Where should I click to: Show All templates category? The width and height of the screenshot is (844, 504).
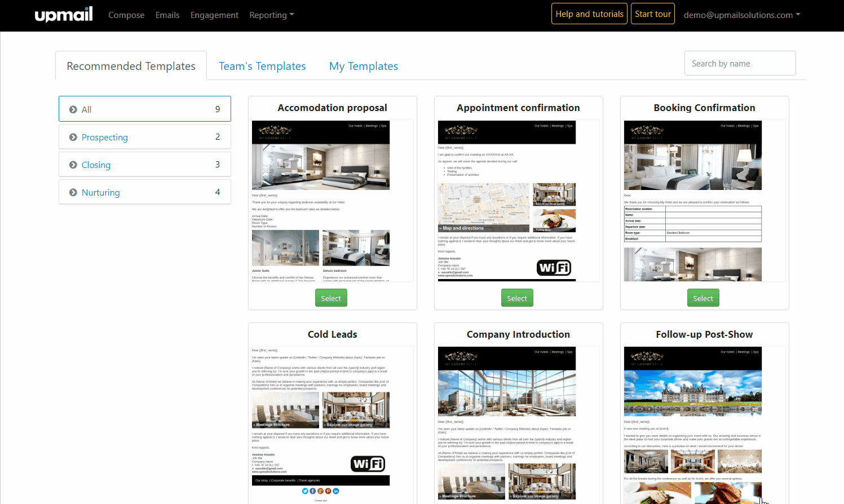pyautogui.click(x=145, y=109)
